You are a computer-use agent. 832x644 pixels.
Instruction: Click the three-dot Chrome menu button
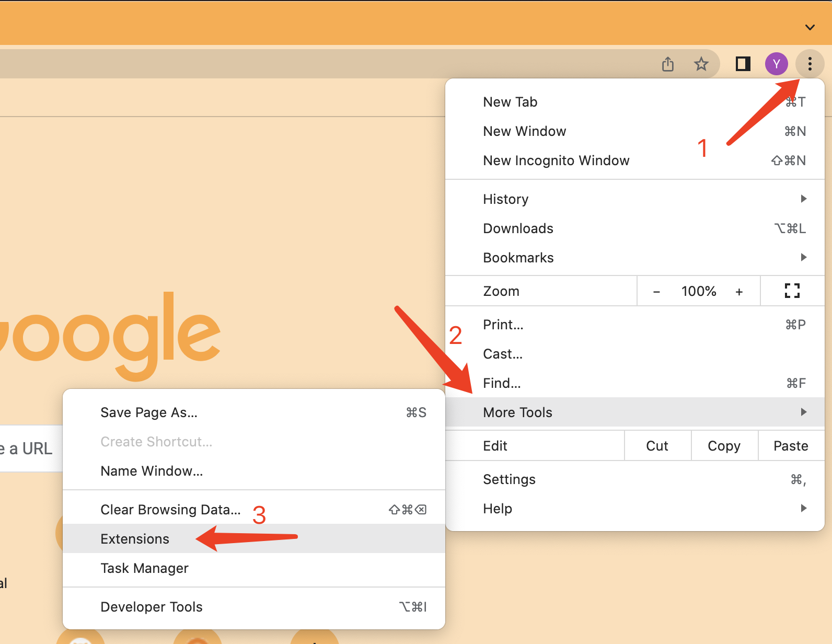click(x=810, y=64)
